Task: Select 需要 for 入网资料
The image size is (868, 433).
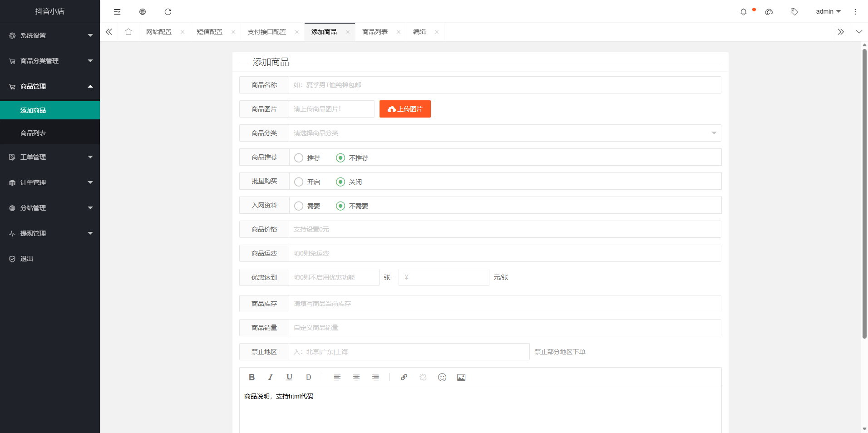Action: (298, 206)
